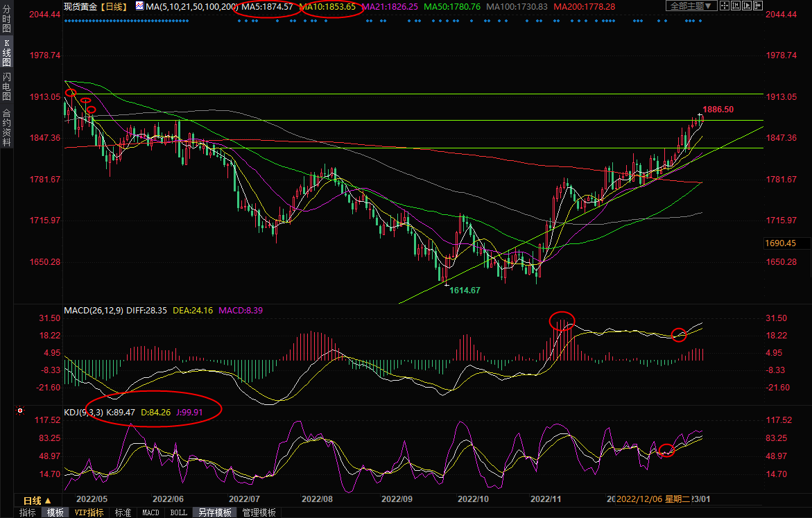The height and width of the screenshot is (518, 812).
Task: Click the small circle icon left of KDJ panel
Action: coord(21,411)
